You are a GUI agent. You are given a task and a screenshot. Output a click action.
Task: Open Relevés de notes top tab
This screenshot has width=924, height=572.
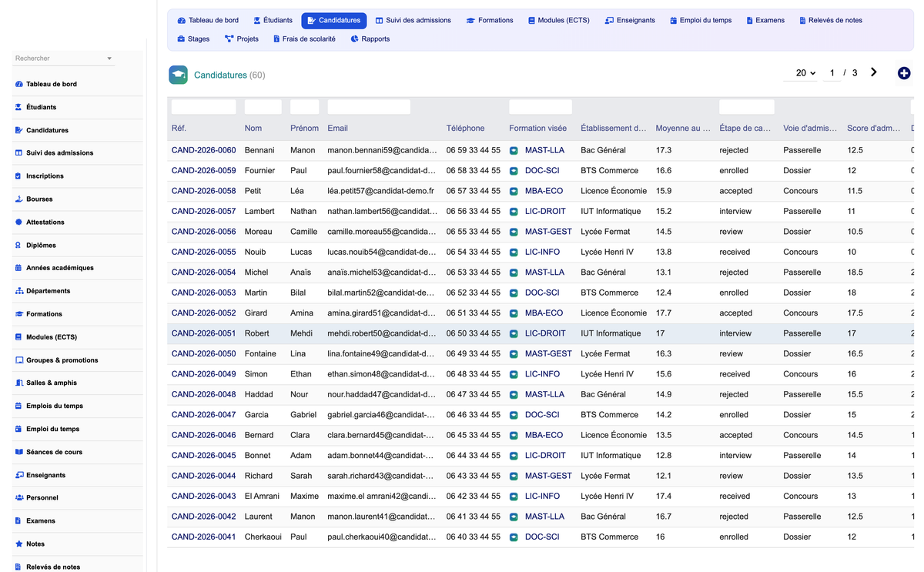point(831,21)
